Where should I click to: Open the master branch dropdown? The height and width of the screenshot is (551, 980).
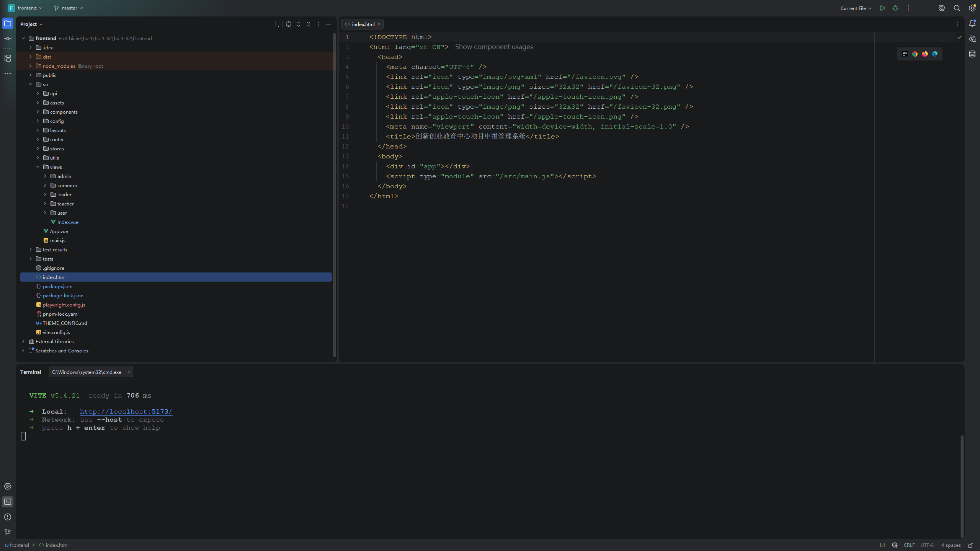tap(69, 8)
